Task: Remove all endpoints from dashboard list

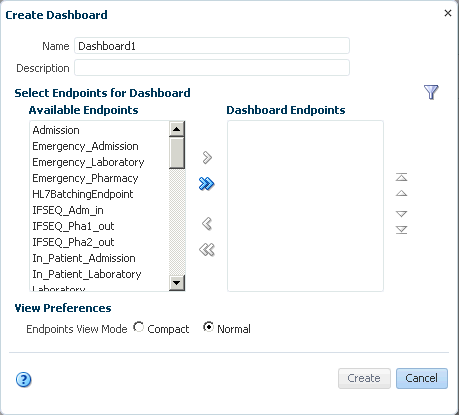Action: 207,250
